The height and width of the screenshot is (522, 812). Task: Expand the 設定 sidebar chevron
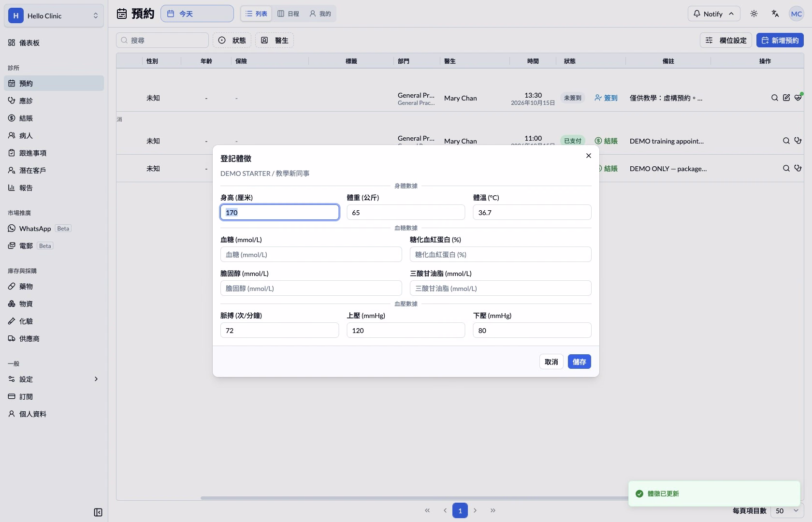[x=96, y=379]
